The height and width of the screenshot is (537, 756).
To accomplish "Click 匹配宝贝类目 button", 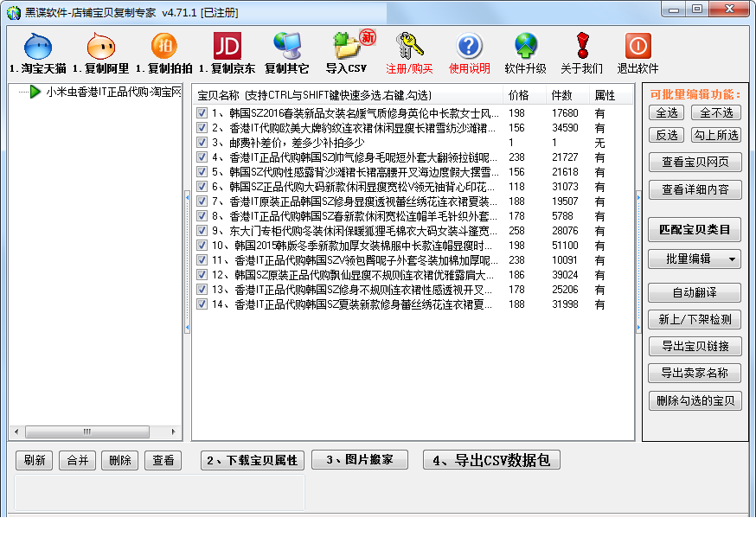I will click(x=695, y=230).
